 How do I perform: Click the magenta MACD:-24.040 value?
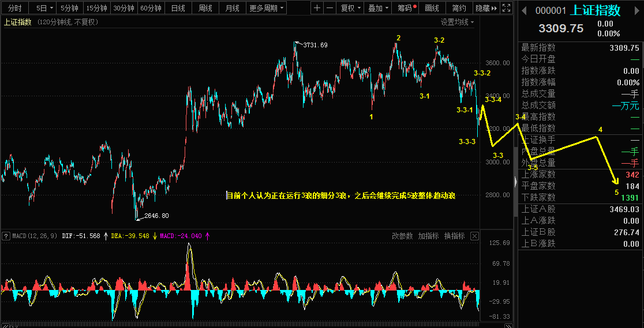tap(181, 236)
